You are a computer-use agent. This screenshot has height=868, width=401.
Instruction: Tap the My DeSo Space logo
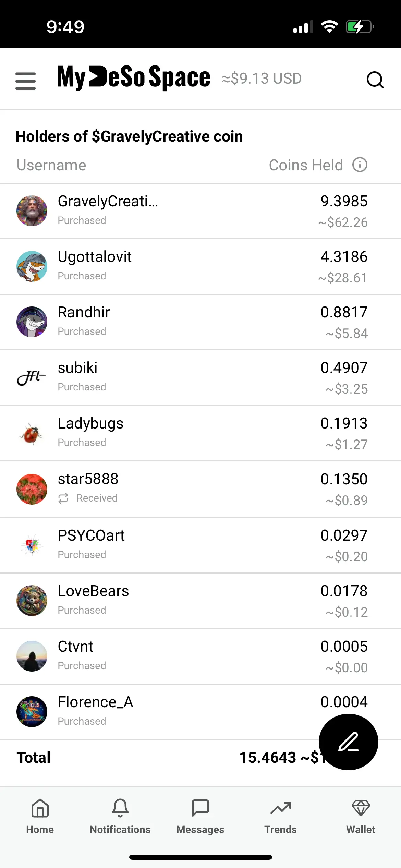[133, 79]
